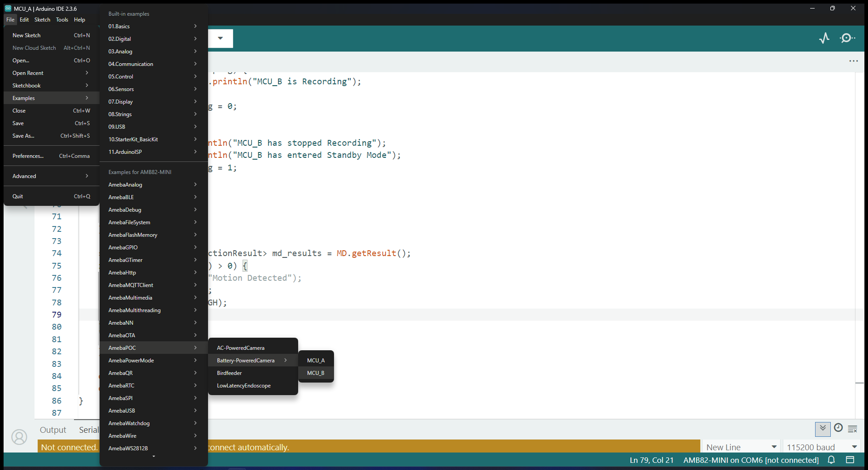Click the board status text in the status bar
Viewport: 868px width, 470px height.
[x=751, y=460]
